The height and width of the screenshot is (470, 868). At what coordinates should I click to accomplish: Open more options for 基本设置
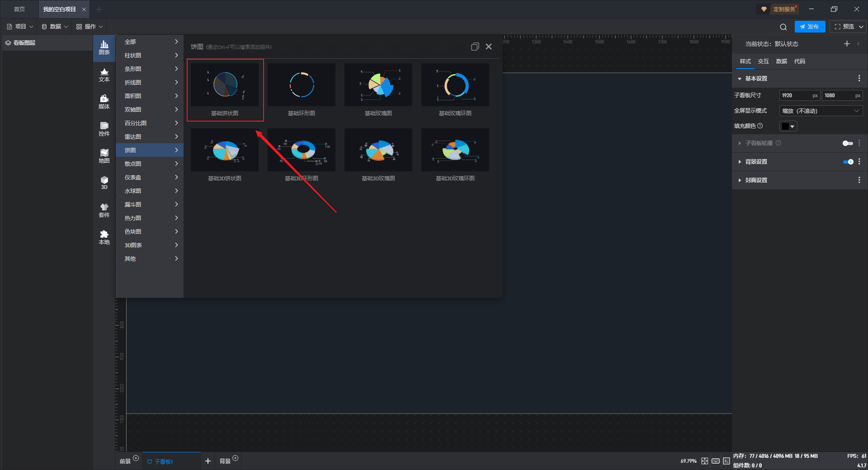[859, 79]
